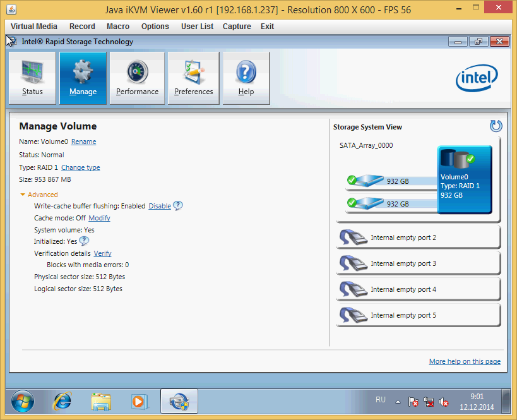The height and width of the screenshot is (420, 517).
Task: Select Internal empty port 5
Action: [418, 315]
